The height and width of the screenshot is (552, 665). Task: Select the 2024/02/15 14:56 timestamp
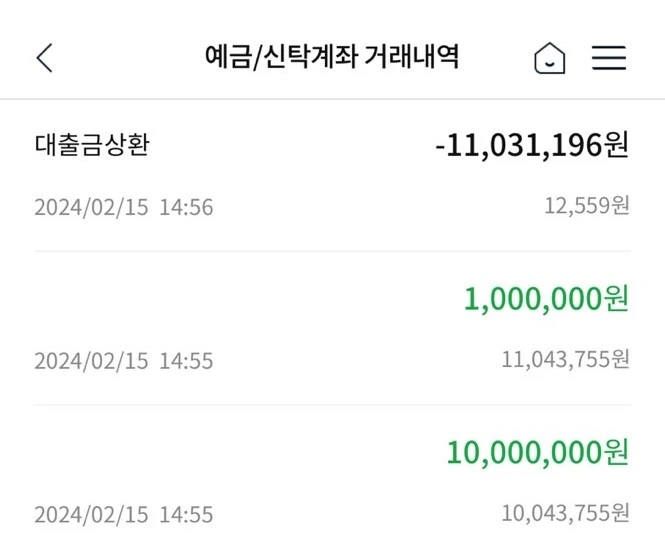pos(123,207)
